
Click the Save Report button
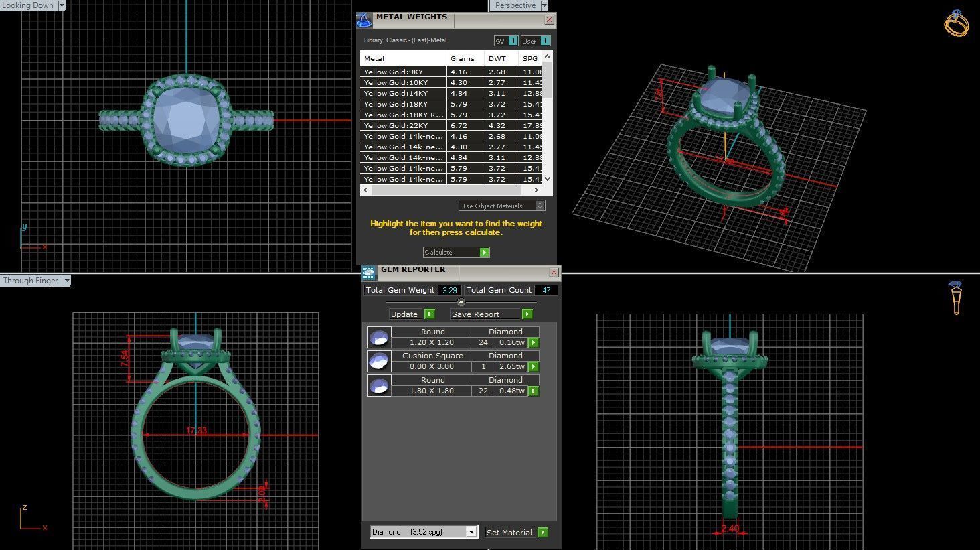coord(491,314)
